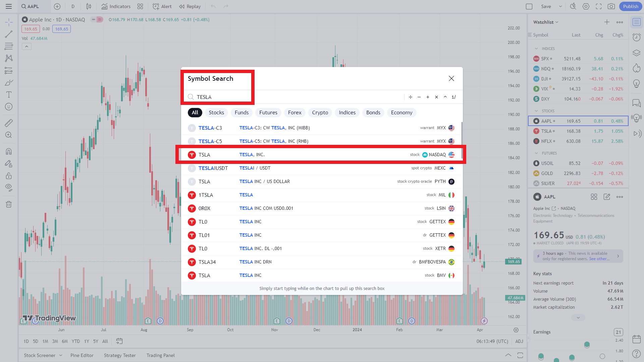Click the Publish button
Viewport: 644px width, 362px height.
631,6
